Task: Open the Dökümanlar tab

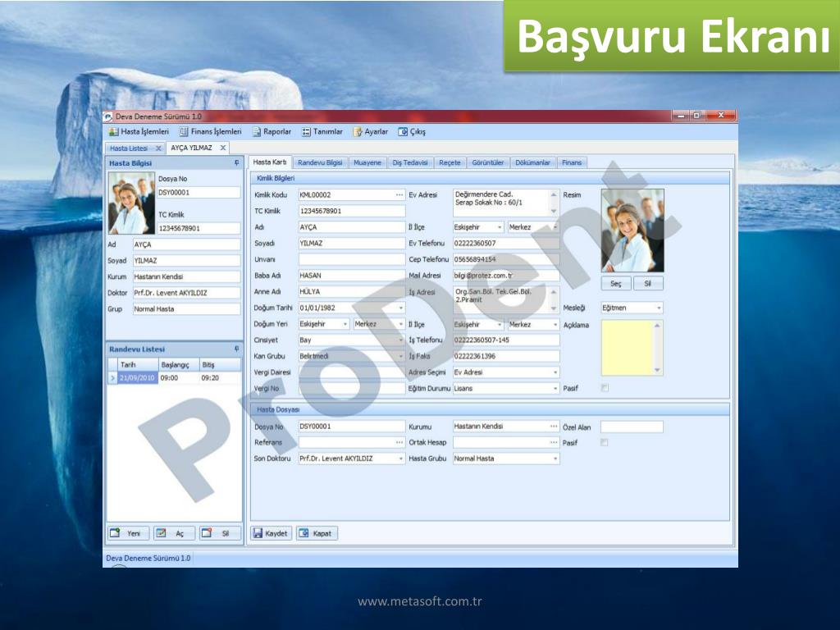Action: pos(532,162)
